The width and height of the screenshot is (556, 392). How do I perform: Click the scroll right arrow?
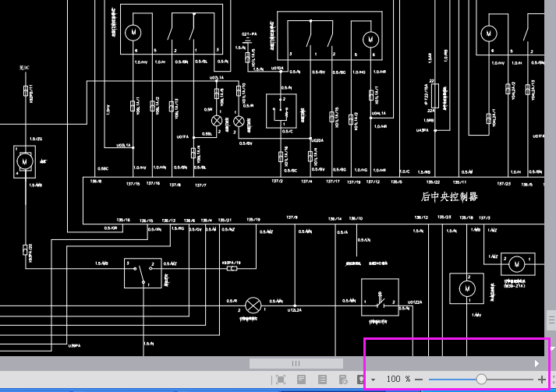537,363
